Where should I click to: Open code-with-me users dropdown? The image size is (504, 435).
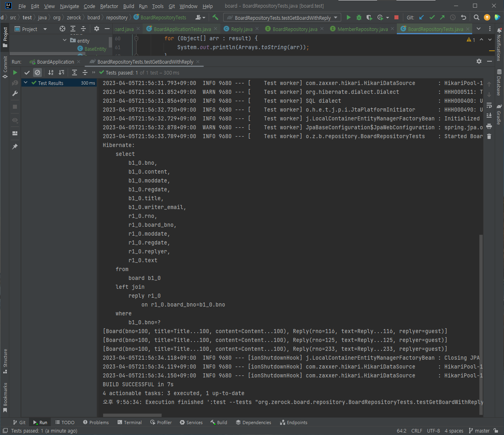tap(200, 17)
